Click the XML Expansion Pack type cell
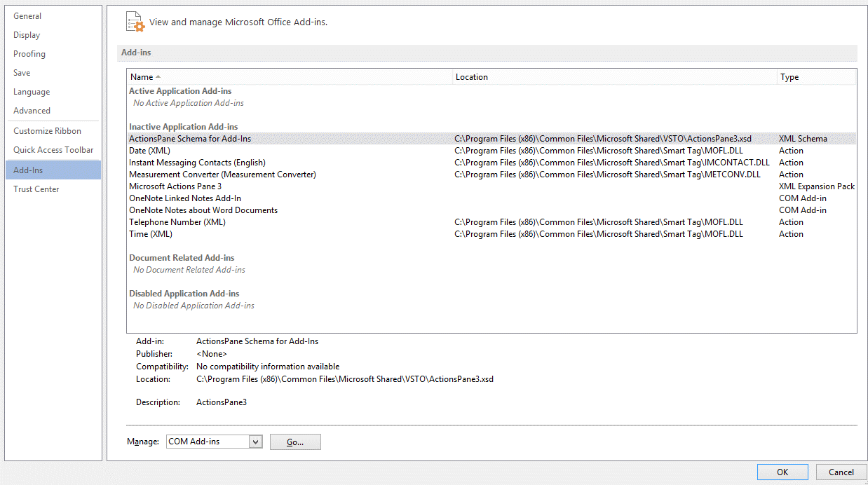The height and width of the screenshot is (485, 868). pos(817,186)
